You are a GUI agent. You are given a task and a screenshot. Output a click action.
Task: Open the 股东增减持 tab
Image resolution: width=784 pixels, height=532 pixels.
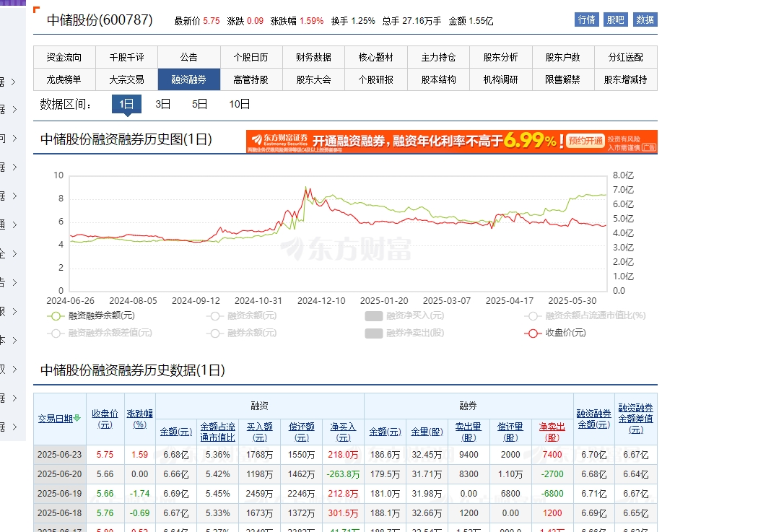(625, 79)
